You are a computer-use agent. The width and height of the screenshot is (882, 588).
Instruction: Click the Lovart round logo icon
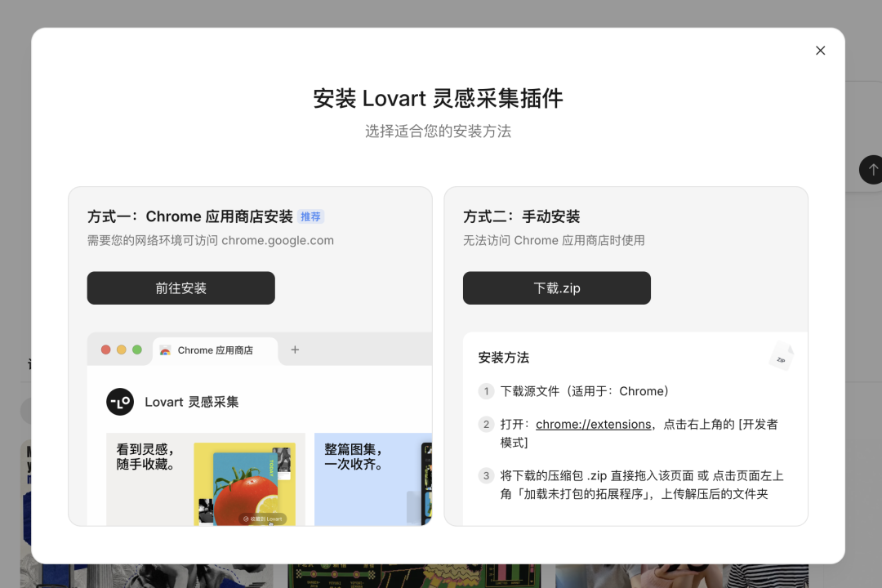[120, 402]
